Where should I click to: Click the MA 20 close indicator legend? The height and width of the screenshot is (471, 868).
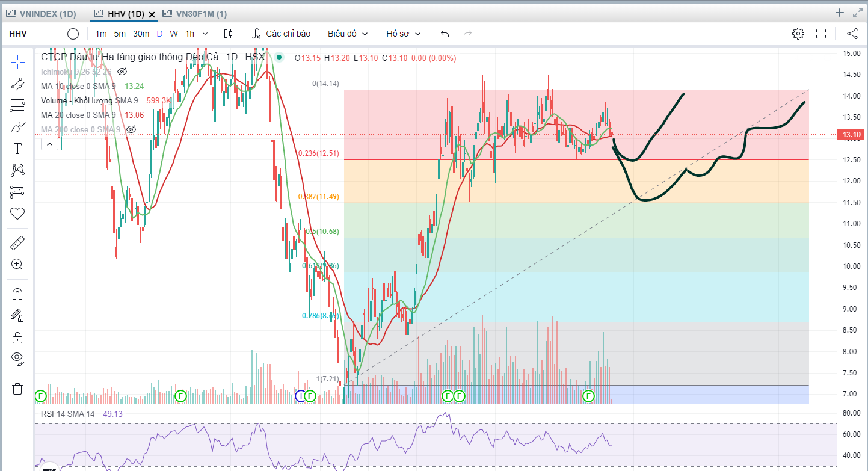tap(78, 115)
